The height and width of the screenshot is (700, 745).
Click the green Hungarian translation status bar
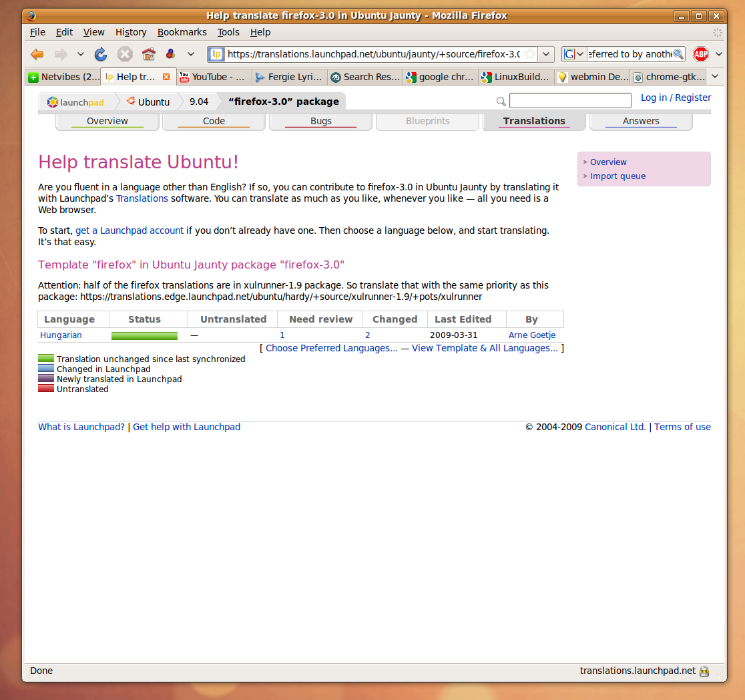coord(144,336)
